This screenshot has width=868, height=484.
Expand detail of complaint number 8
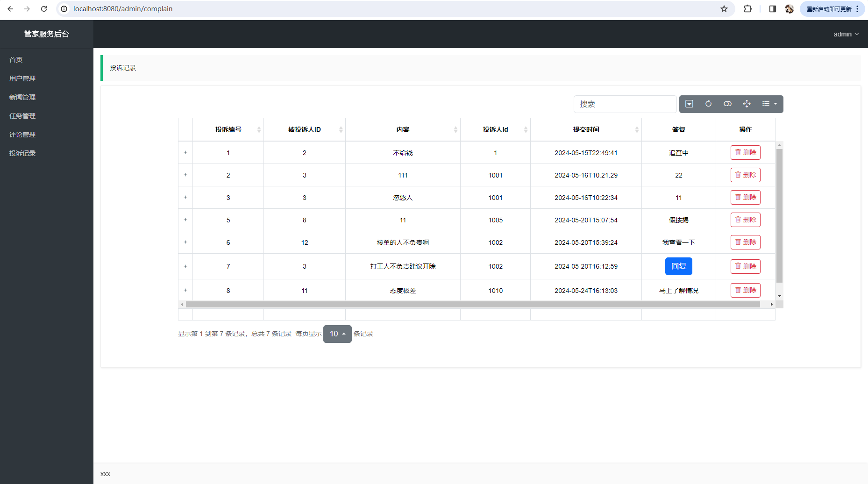click(x=185, y=290)
